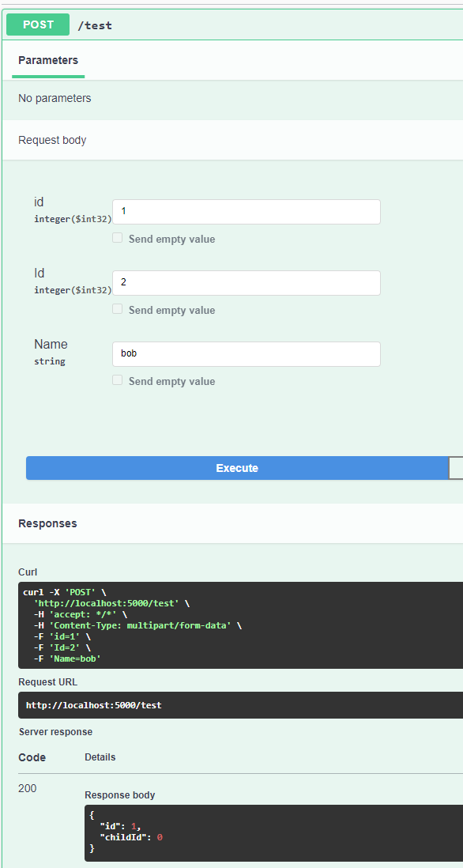Image resolution: width=463 pixels, height=868 pixels.
Task: Click the No parameters section label
Action: click(53, 98)
